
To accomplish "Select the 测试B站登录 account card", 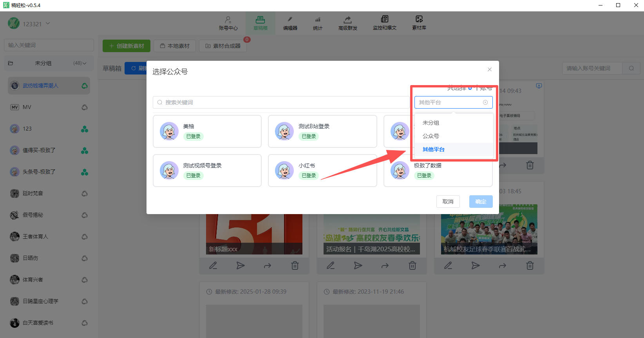I will (322, 131).
